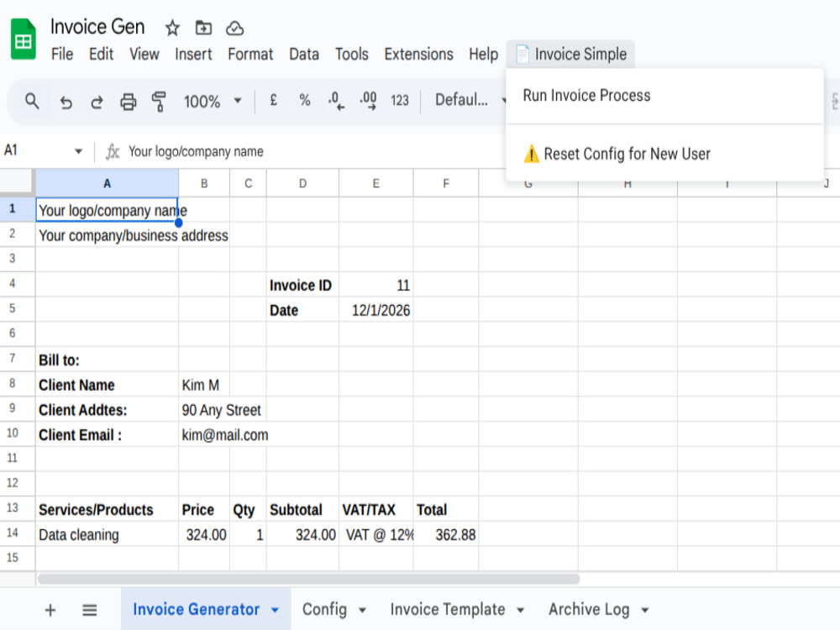Select the 90 Any Street cell
Viewport: 840px width, 630px height.
coord(204,410)
